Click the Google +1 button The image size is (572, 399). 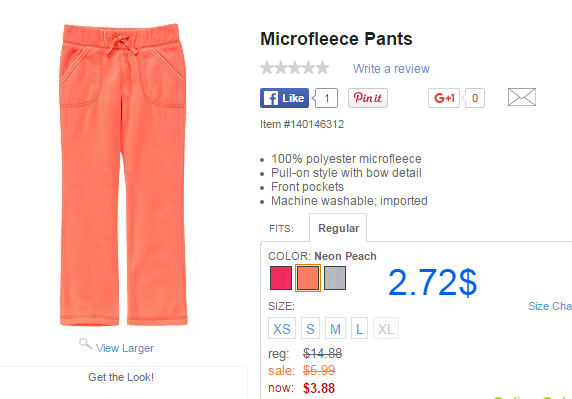[444, 98]
